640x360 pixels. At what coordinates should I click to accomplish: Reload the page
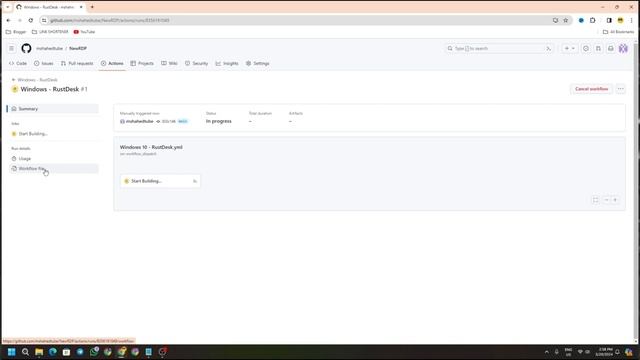click(31, 20)
